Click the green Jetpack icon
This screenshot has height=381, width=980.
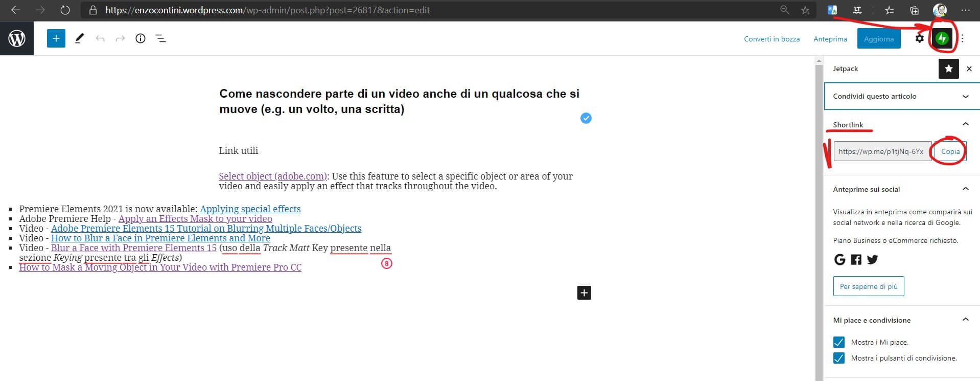pyautogui.click(x=942, y=38)
